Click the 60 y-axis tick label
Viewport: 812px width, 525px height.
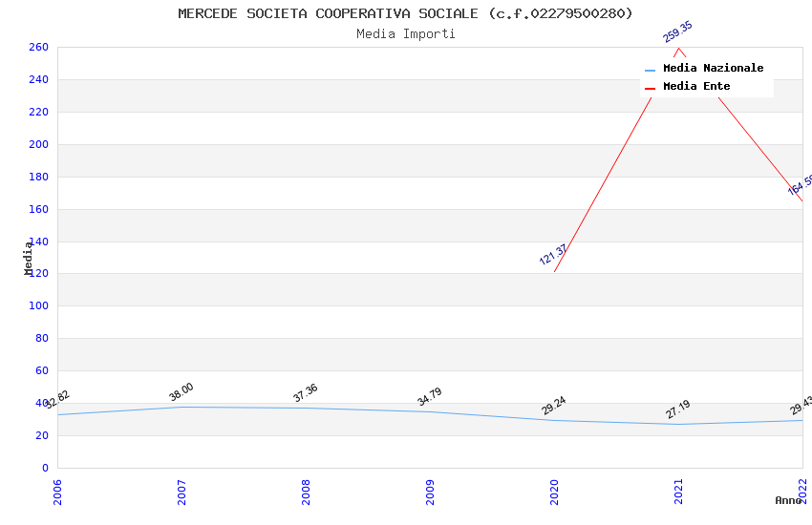point(42,370)
